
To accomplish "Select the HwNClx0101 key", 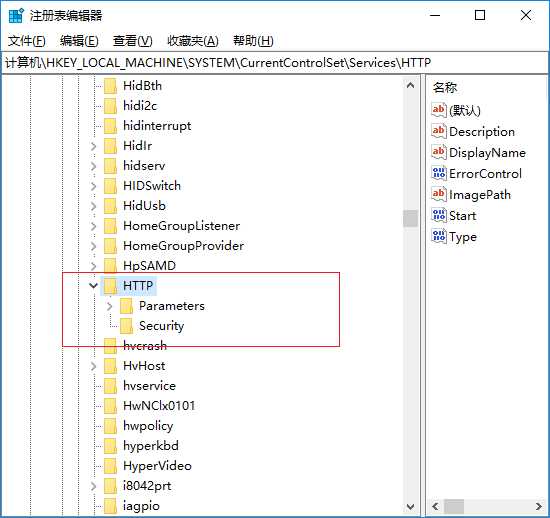I will pos(159,406).
